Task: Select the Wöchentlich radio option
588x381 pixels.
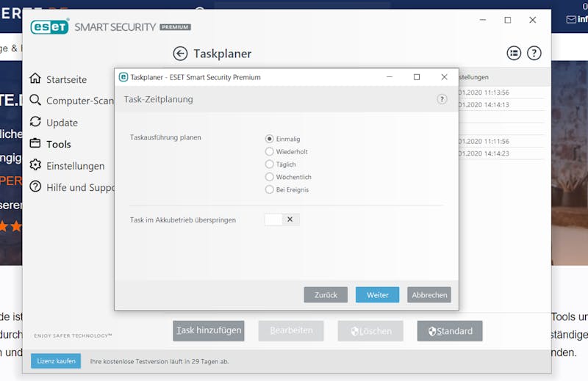Action: (x=269, y=177)
